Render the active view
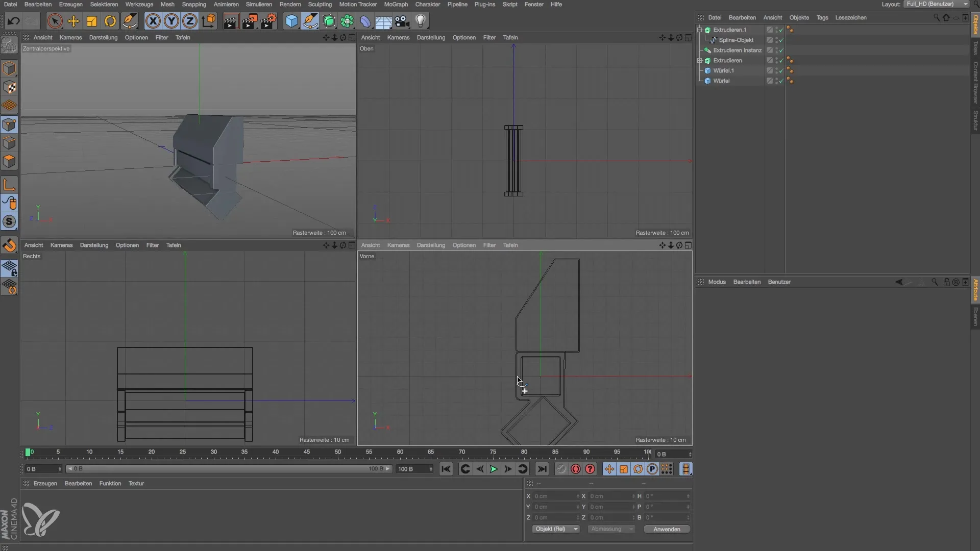The image size is (980, 551). coord(231,21)
